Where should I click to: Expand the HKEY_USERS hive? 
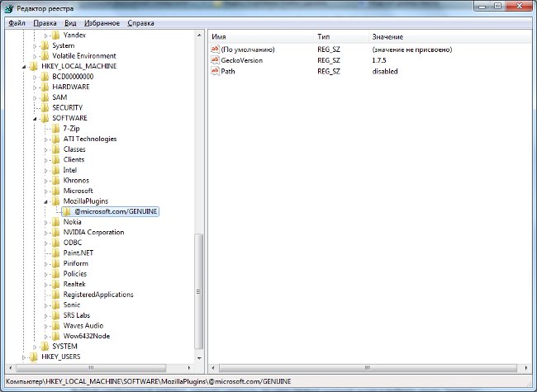(x=24, y=357)
